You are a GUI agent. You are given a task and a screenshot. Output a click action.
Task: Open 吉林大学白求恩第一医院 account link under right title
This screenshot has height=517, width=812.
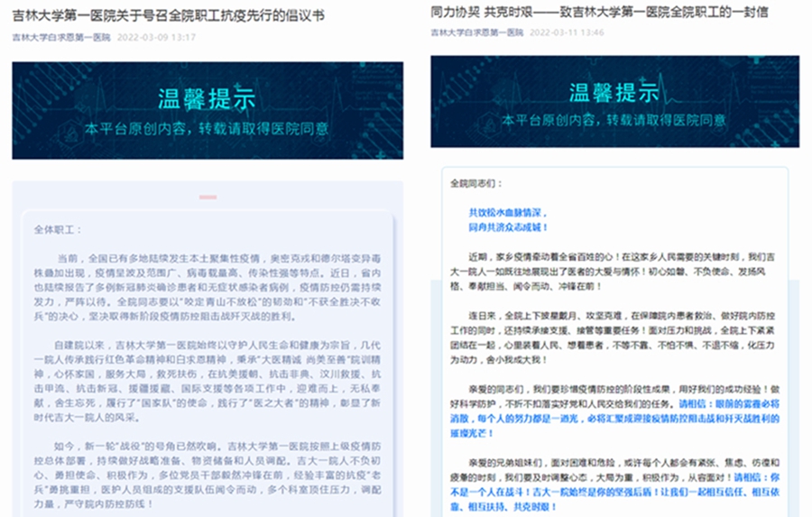477,32
